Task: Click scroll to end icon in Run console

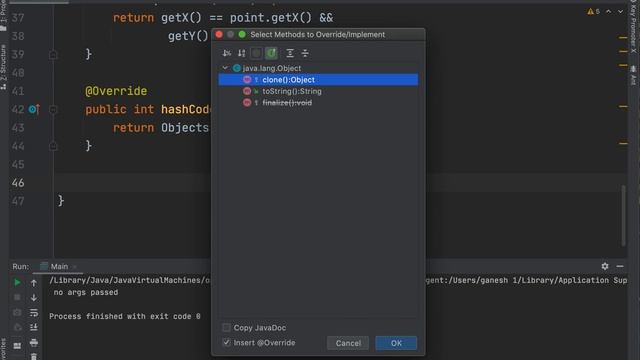Action: click(x=34, y=327)
